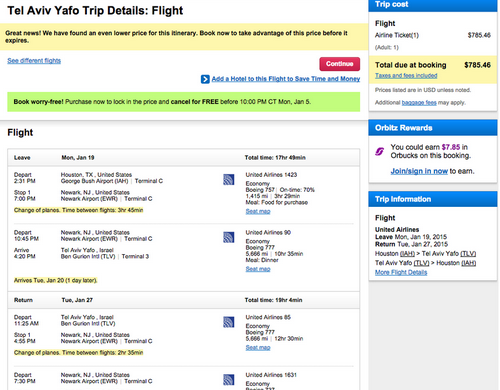Click the purple Orbucks rewards icon

coord(380,151)
